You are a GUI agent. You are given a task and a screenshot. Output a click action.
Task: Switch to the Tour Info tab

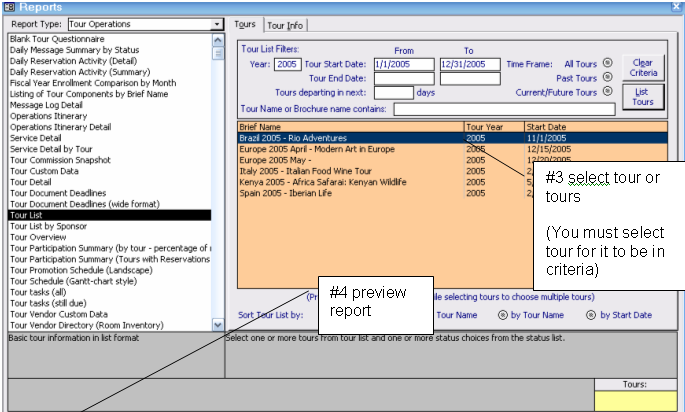pos(286,25)
